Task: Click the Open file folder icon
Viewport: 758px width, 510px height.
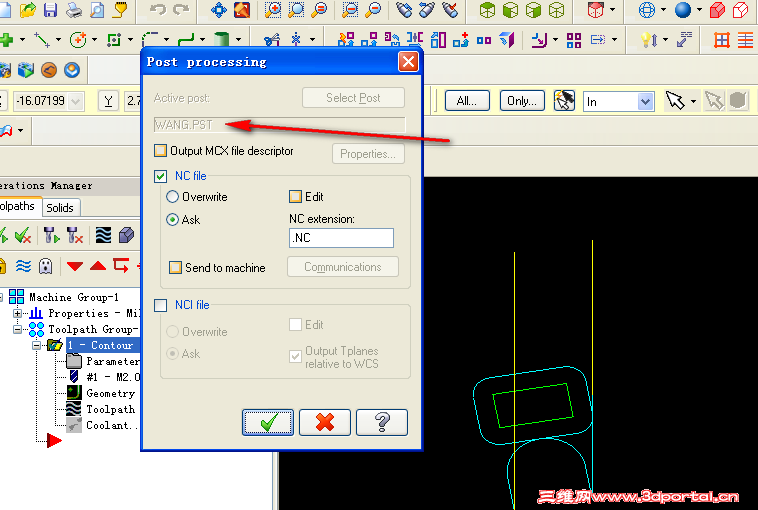Action: 28,10
